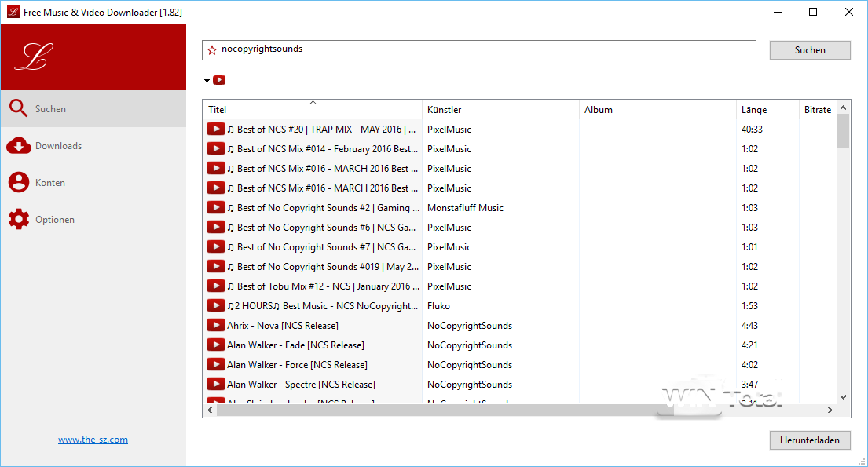This screenshot has height=467, width=868.
Task: Click YouTube icon of Alan Walker - Fade row
Action: [215, 345]
